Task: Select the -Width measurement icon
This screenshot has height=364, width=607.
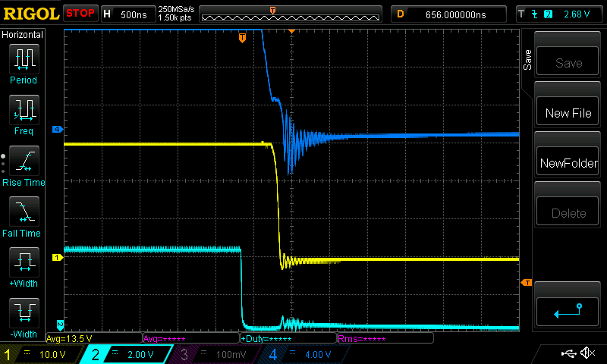Action: [24, 313]
